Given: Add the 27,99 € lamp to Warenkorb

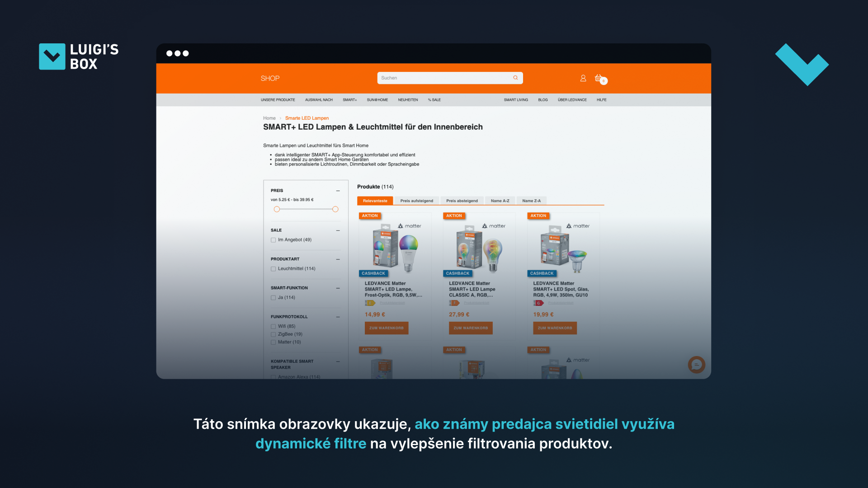Looking at the screenshot, I should (471, 328).
